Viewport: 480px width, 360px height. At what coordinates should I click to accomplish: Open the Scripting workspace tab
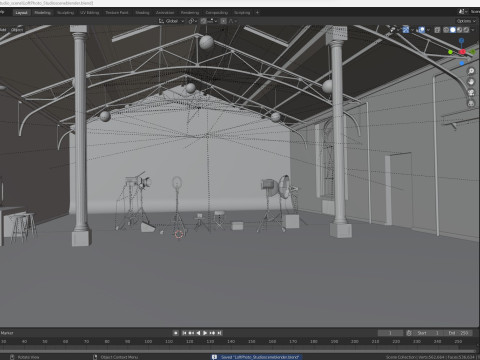coord(242,13)
